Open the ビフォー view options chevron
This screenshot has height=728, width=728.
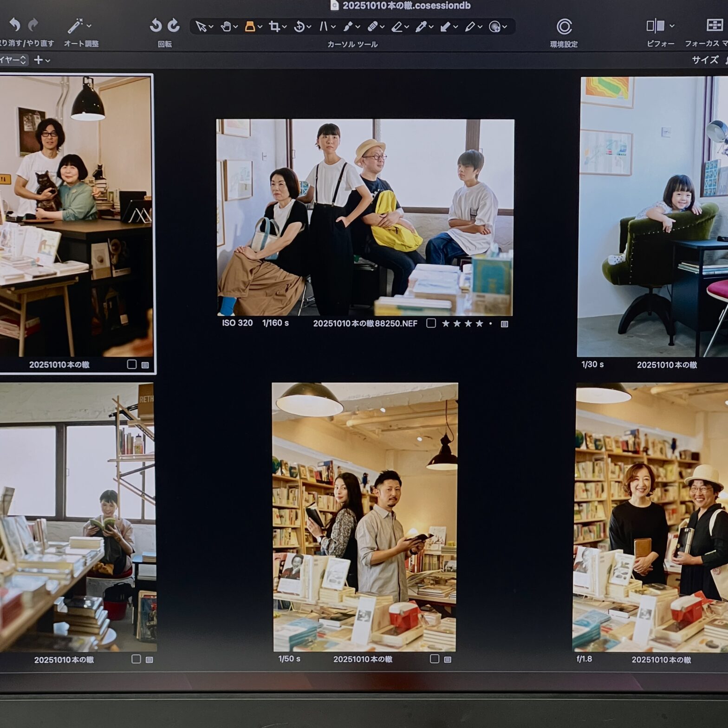pyautogui.click(x=672, y=26)
